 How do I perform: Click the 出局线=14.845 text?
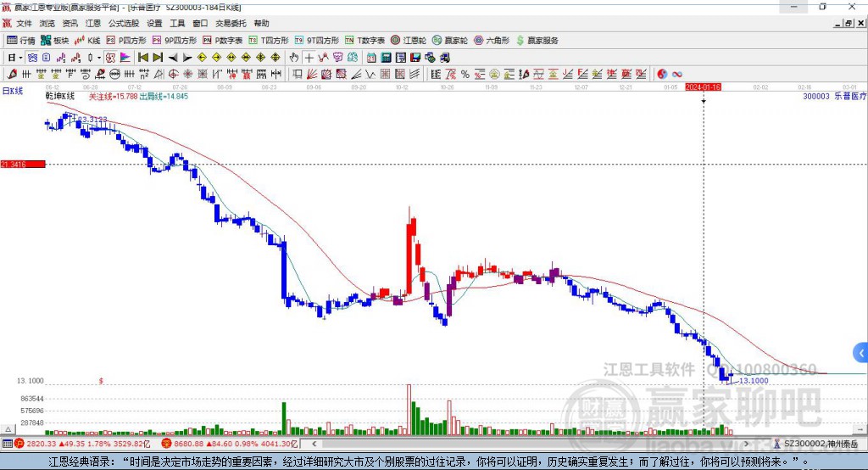pos(164,97)
